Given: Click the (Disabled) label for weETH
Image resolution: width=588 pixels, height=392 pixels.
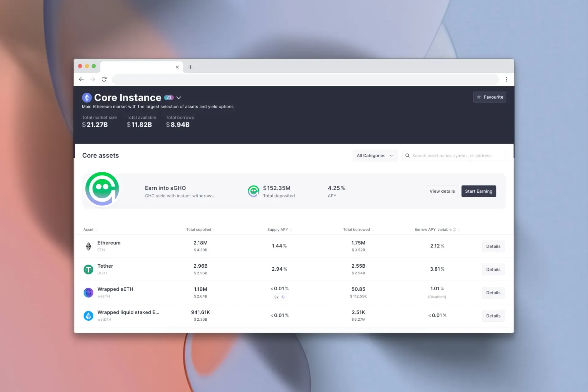Looking at the screenshot, I should [x=437, y=297].
